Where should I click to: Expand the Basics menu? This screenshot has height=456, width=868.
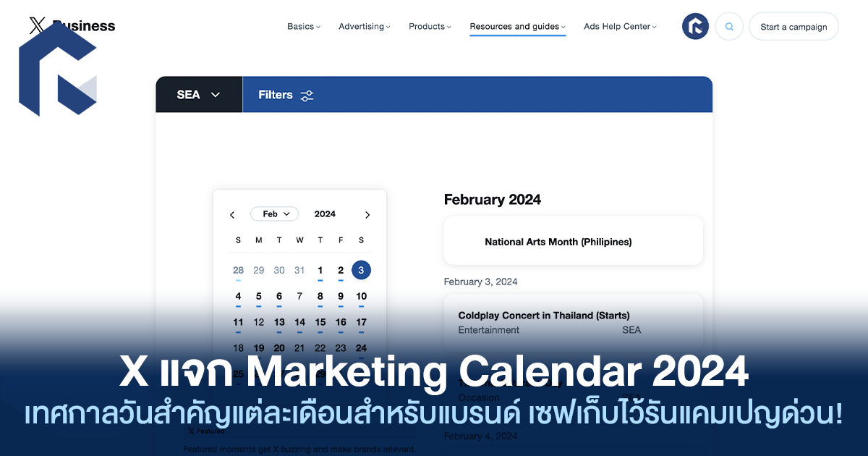click(x=303, y=27)
